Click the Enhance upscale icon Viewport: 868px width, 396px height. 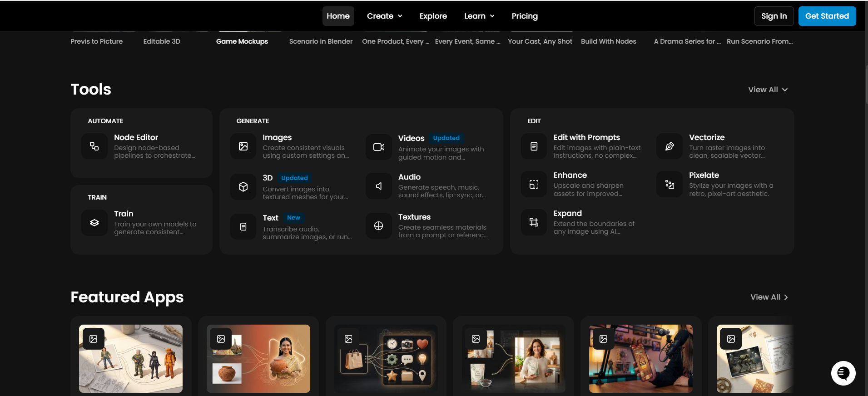[x=534, y=184]
